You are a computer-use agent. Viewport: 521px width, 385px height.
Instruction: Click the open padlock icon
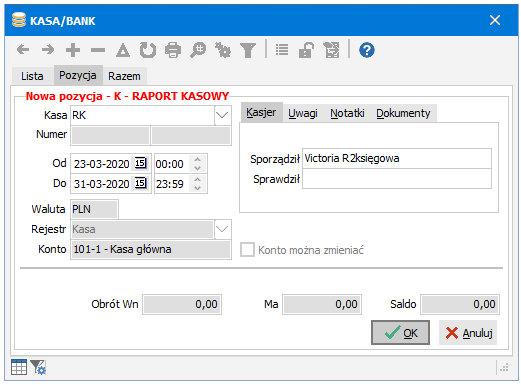(x=306, y=50)
